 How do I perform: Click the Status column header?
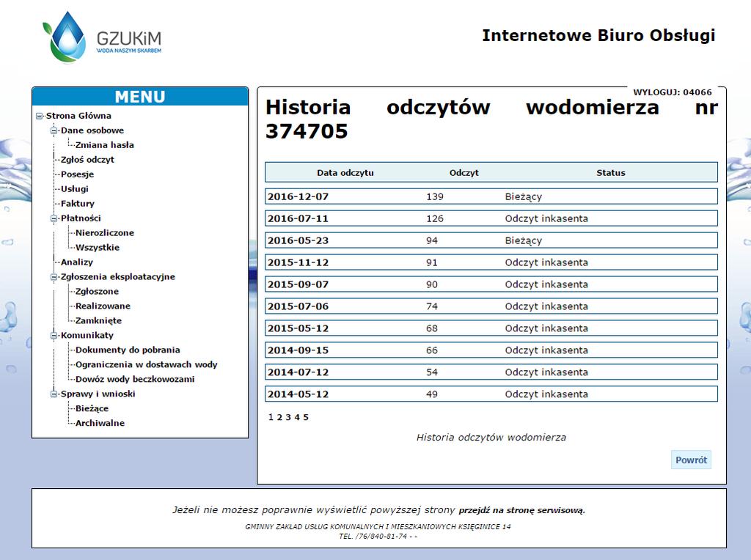point(611,173)
